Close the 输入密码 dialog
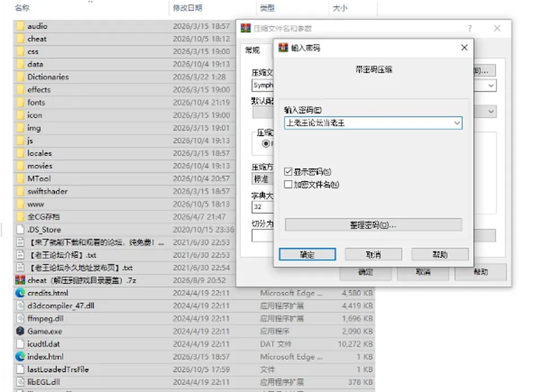Screen dimensions: 542x392 click(465, 48)
